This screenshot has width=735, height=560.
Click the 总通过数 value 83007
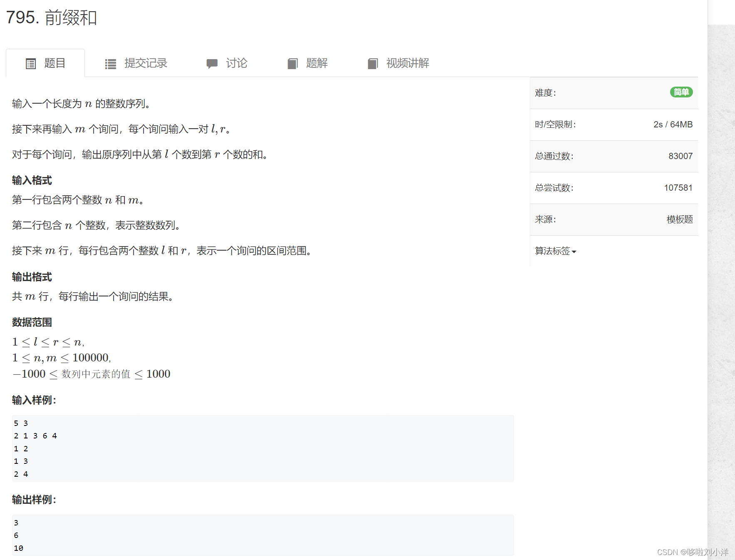coord(680,156)
